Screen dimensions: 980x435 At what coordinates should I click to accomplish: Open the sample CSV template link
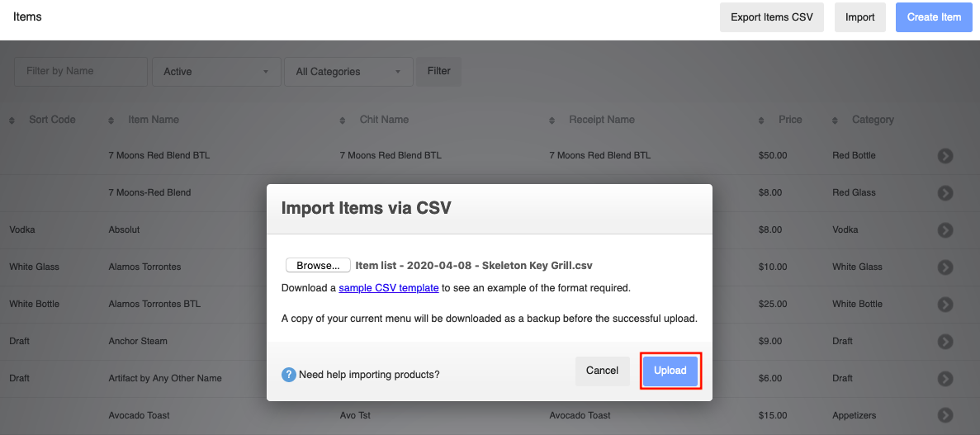point(389,288)
